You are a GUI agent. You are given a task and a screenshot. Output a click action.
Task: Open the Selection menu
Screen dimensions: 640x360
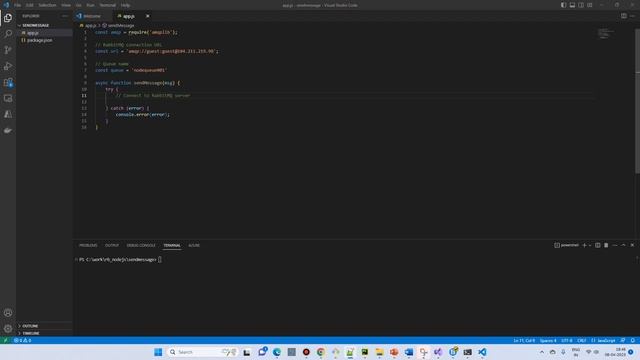coord(47,5)
